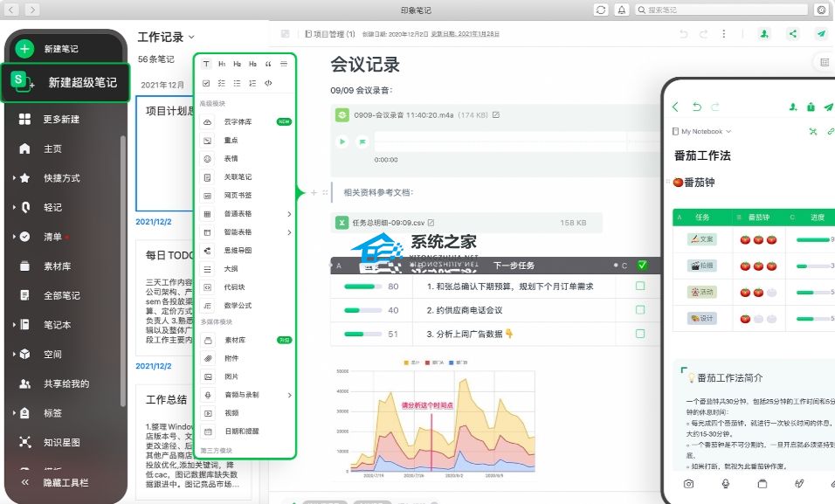Open 更多新建 in the sidebar

61,120
